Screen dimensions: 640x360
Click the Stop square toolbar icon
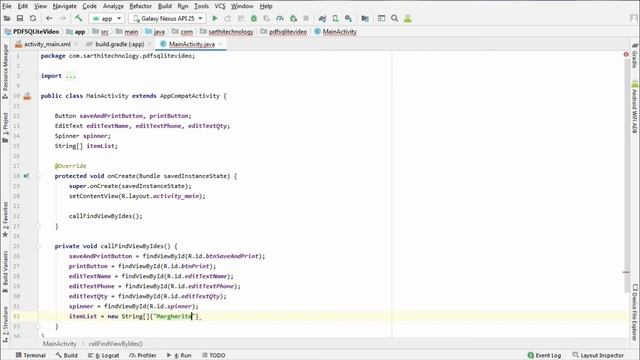(x=306, y=18)
